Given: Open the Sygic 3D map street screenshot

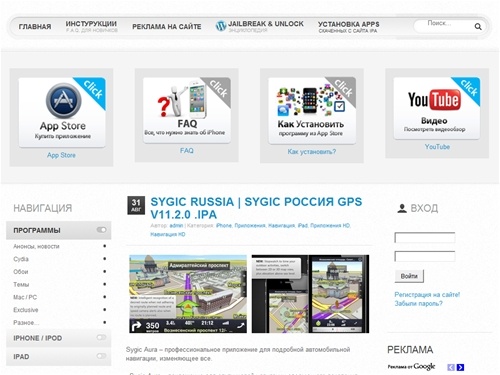Looking at the screenshot, I should pyautogui.click(x=188, y=294).
